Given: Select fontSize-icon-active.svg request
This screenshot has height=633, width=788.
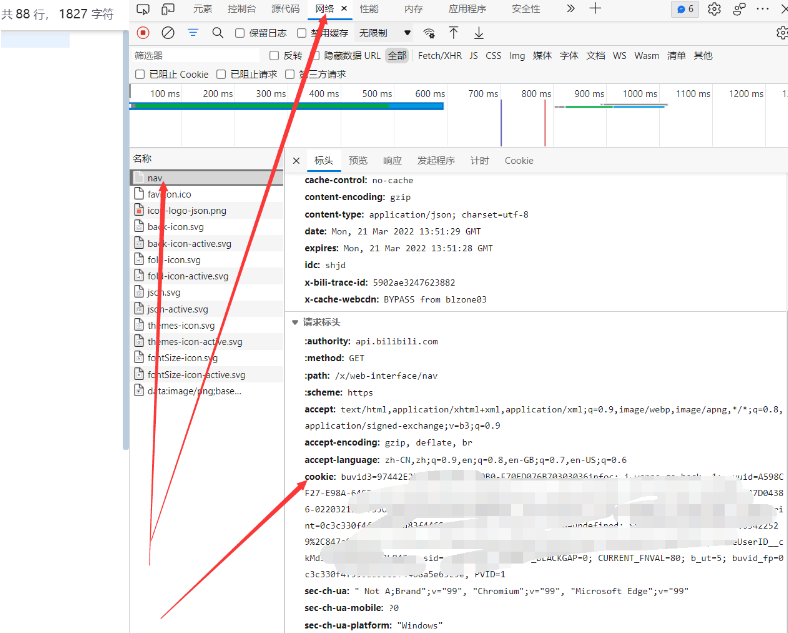Looking at the screenshot, I should coord(207,375).
